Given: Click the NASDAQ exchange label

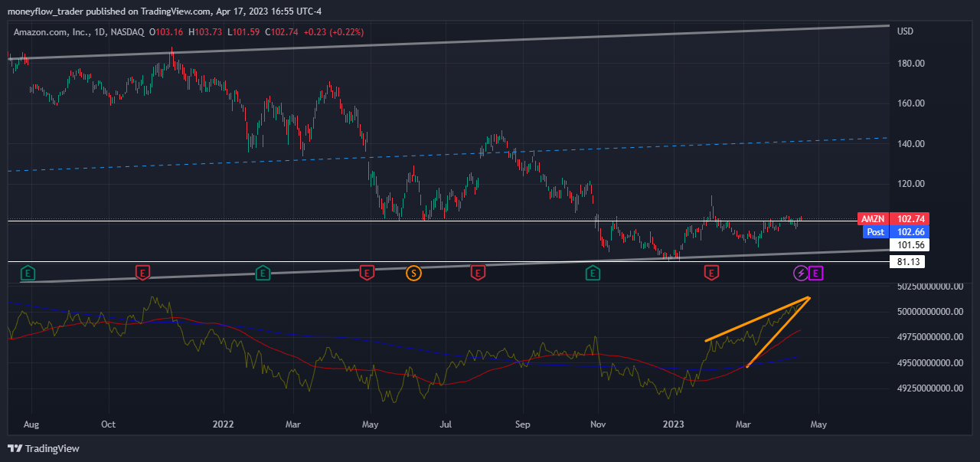Looking at the screenshot, I should (128, 31).
